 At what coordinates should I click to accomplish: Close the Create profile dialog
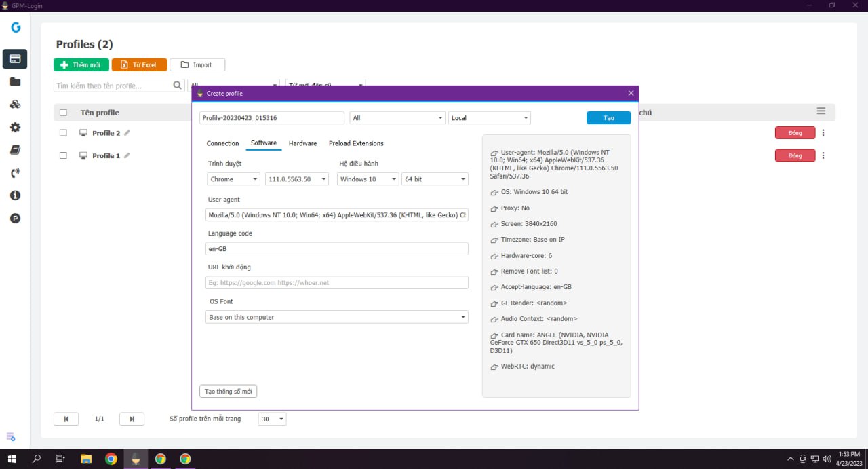[x=631, y=93]
